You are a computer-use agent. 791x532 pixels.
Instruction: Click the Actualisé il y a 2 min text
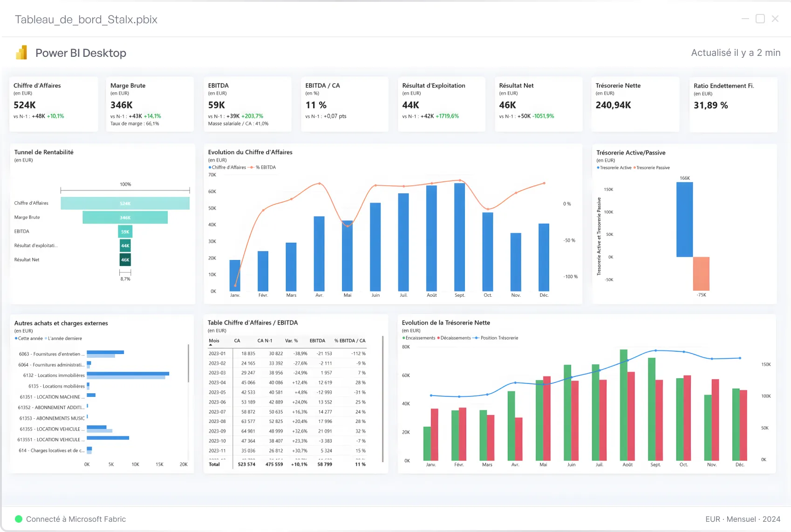coord(736,53)
